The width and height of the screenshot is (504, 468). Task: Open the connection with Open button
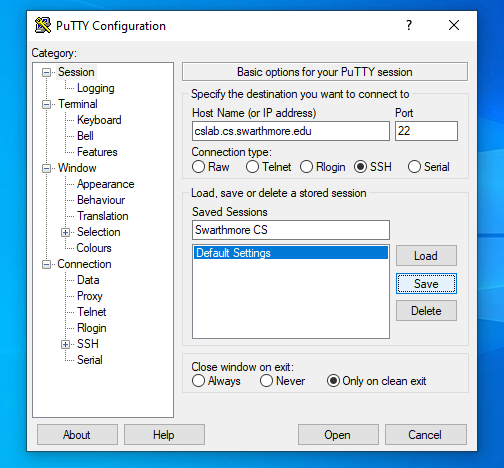click(338, 435)
